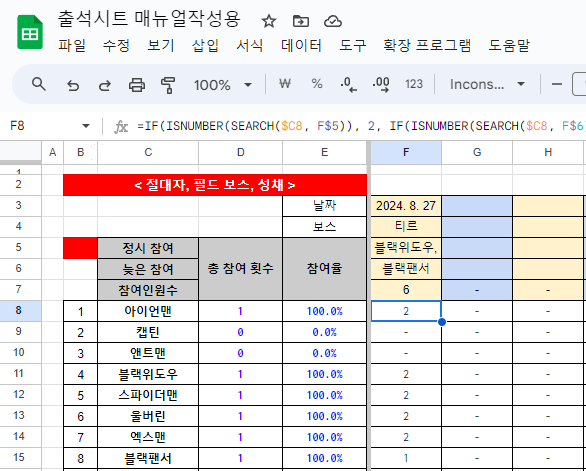Viewport: 586px width, 471px height.
Task: Click the name cell 아이언맨
Action: coord(148,311)
